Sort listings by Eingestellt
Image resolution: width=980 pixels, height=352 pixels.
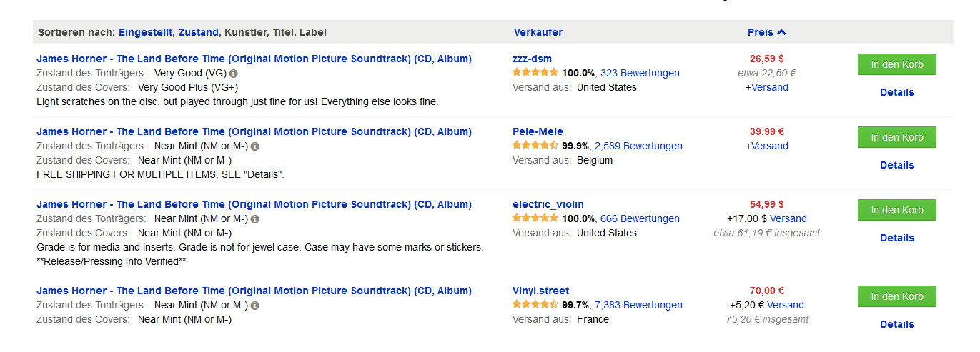(x=147, y=32)
